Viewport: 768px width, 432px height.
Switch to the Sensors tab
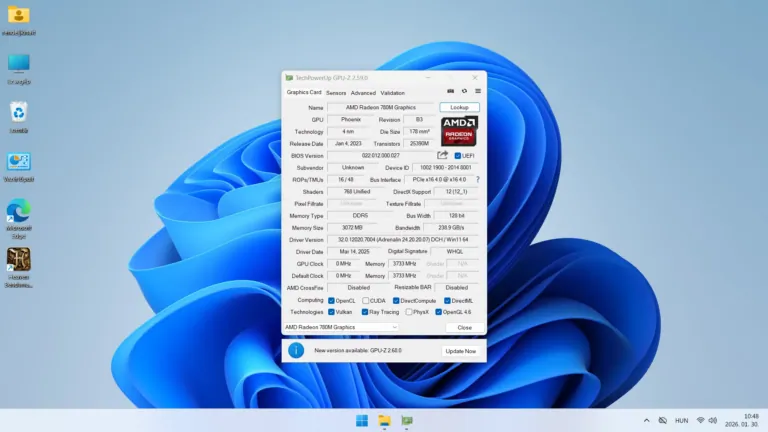coord(336,93)
